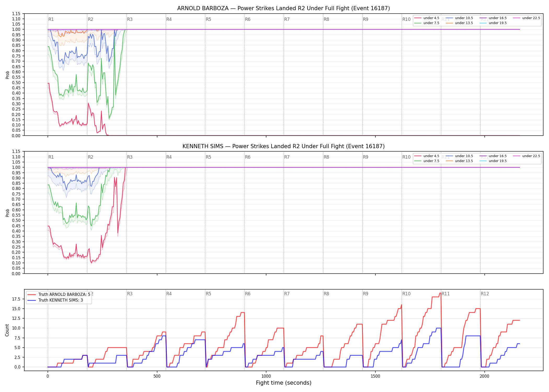549x392 pixels.
Task: Click the R8 round marker in Count chart
Action: tap(326, 294)
